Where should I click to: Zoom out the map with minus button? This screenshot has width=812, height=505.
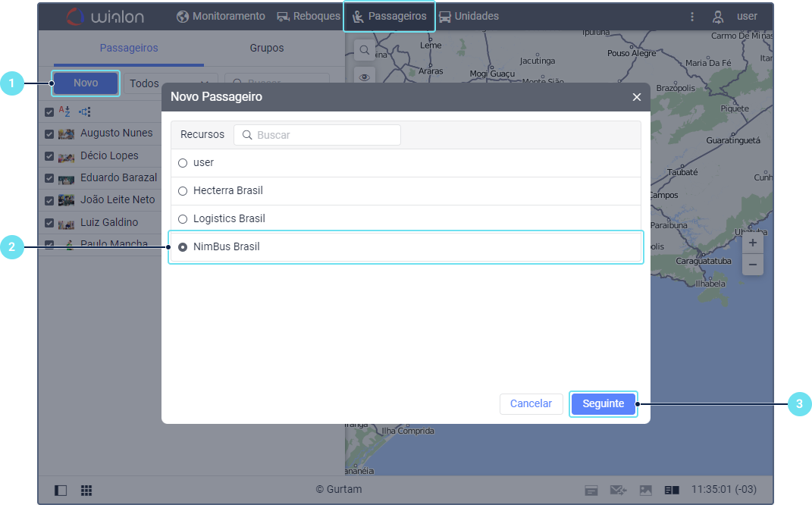click(752, 265)
